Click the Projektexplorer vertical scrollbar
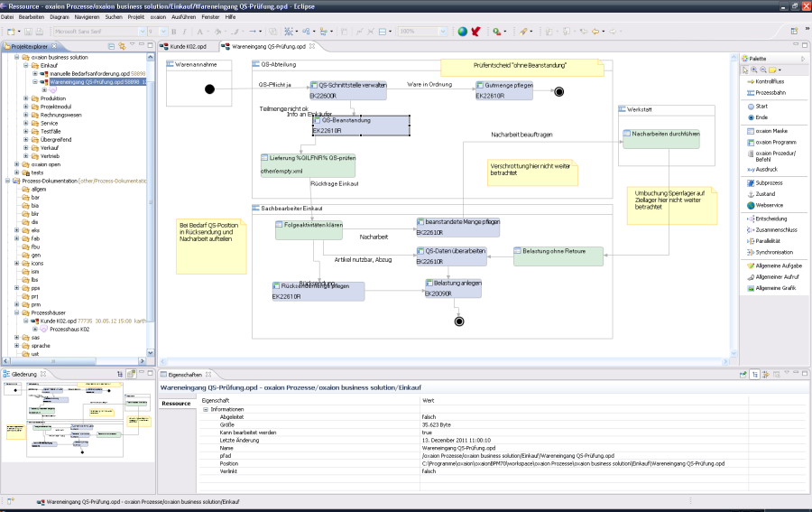The image size is (812, 512). pos(151,202)
